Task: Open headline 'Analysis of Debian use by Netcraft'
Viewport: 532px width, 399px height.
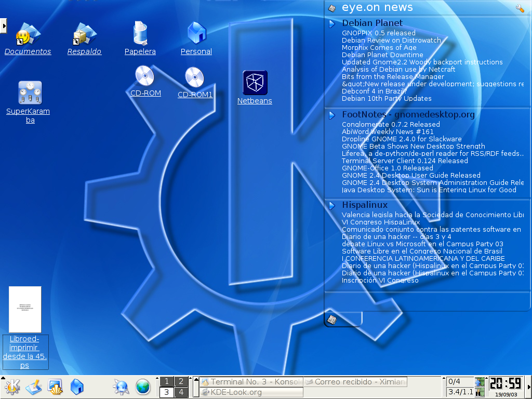Action: (398, 69)
